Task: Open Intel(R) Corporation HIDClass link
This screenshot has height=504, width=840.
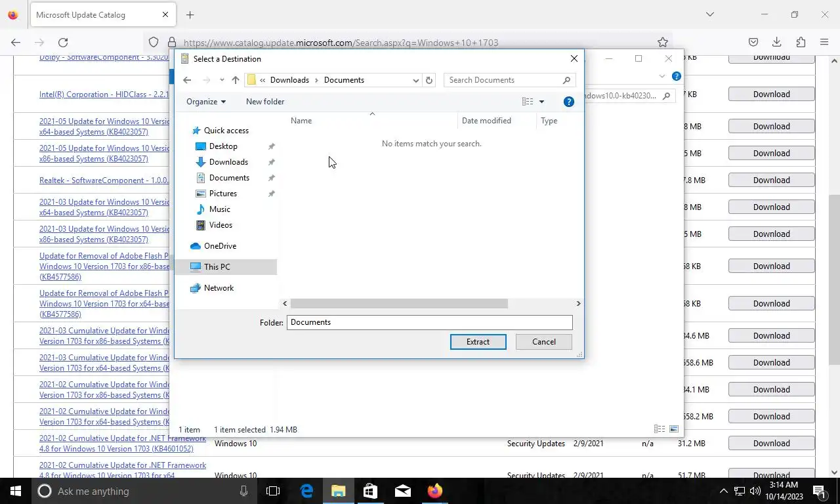Action: (104, 94)
